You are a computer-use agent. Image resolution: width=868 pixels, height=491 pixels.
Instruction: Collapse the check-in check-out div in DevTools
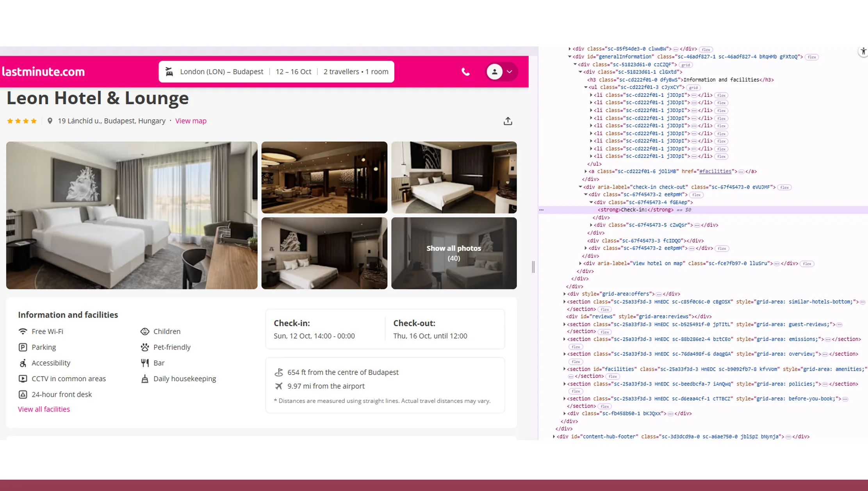click(x=580, y=187)
